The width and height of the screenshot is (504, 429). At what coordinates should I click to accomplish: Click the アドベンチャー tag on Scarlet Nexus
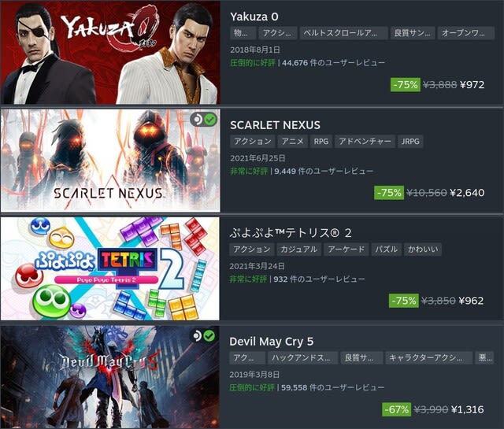[365, 142]
